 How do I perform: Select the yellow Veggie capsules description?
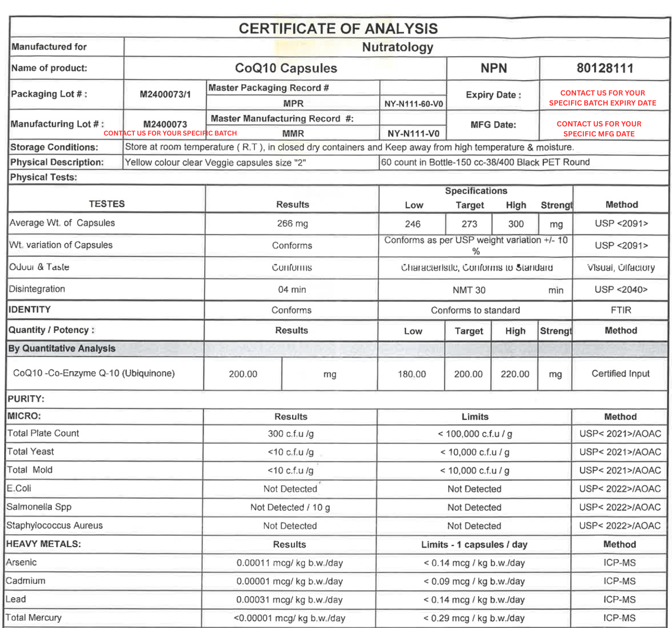click(215, 163)
